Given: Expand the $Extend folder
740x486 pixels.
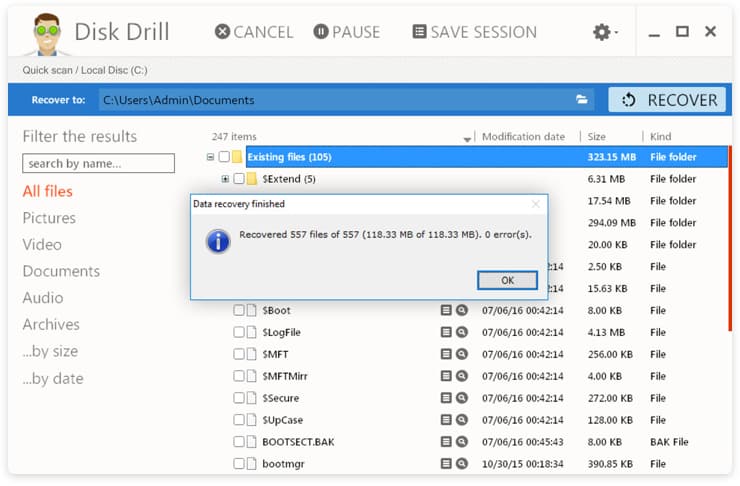Looking at the screenshot, I should tap(225, 179).
